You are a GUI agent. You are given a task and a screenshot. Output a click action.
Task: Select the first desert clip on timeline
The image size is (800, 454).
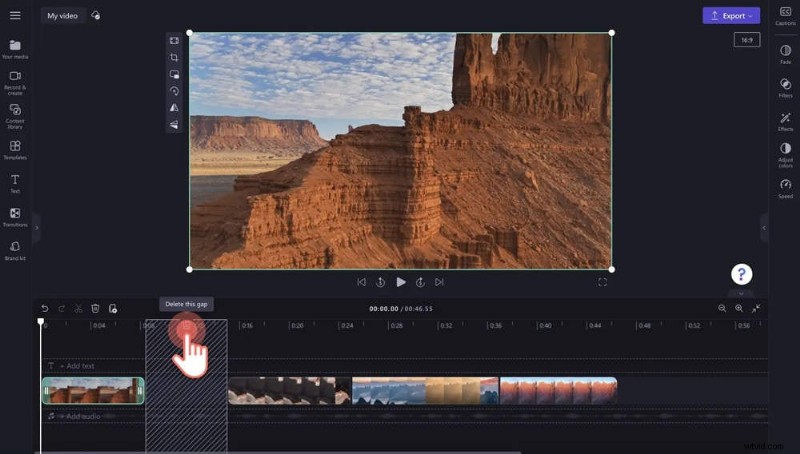pyautogui.click(x=93, y=391)
